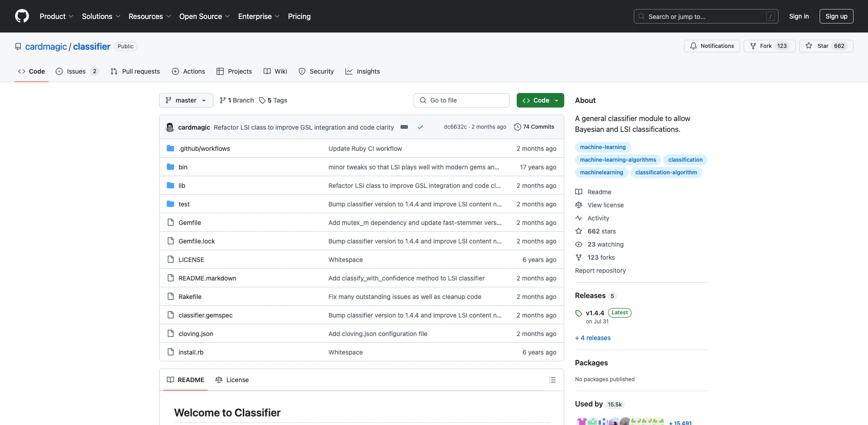
Task: View the 1 Branch link
Action: pyautogui.click(x=236, y=100)
